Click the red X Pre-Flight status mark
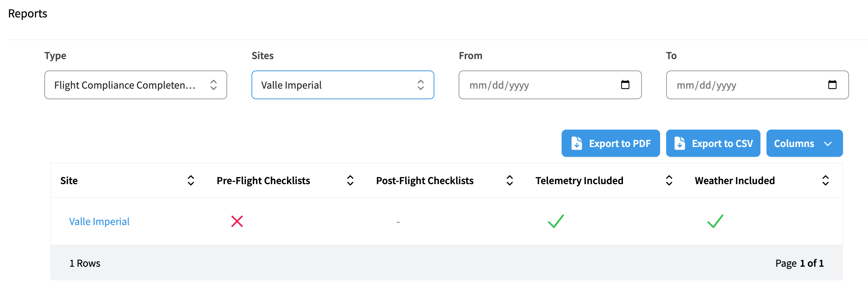The width and height of the screenshot is (868, 294). [237, 221]
